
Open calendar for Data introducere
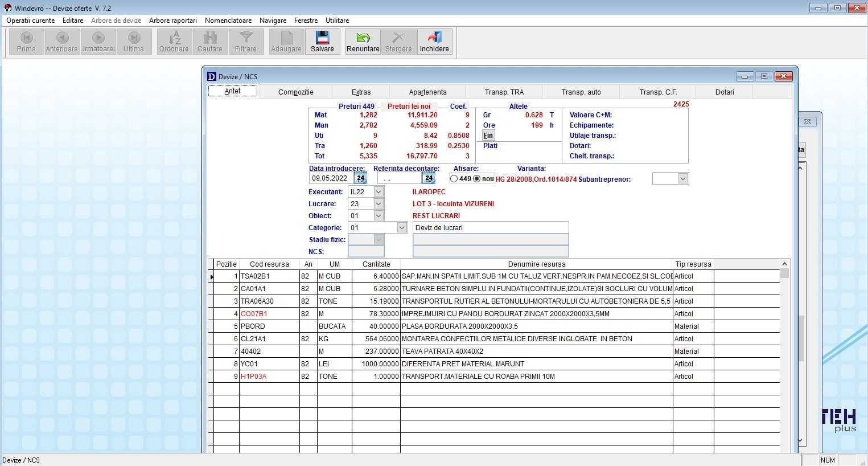coord(360,178)
